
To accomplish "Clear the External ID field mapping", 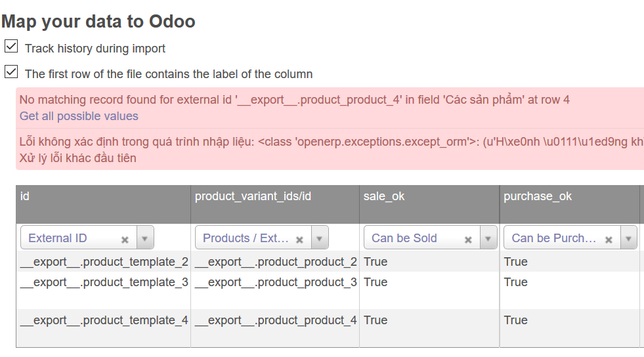I will (125, 240).
